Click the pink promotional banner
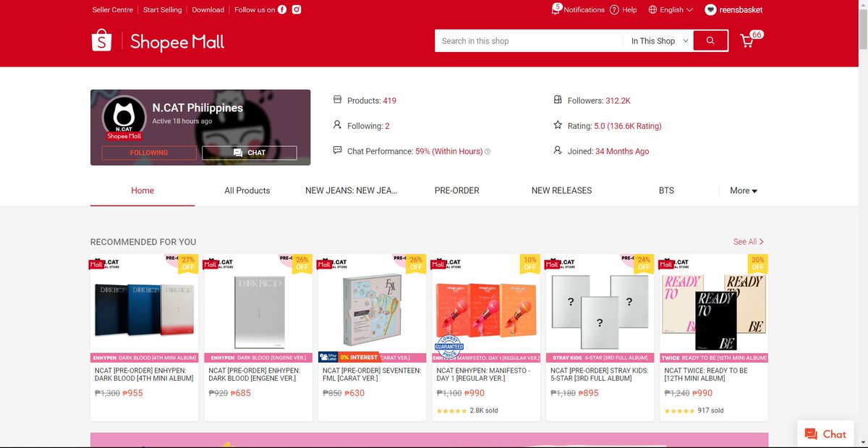Screen dimensions: 868x448 429,440
